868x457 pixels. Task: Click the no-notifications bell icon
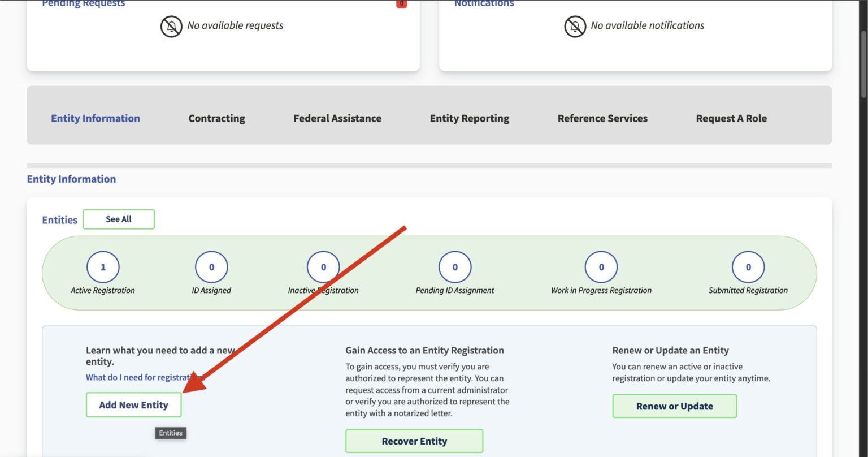(x=575, y=26)
